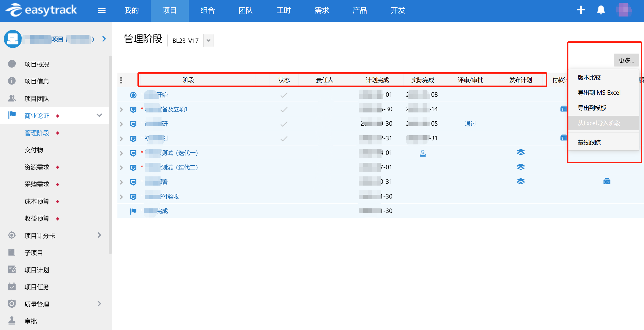Click the stamp icon in 实际完成 column
Image resolution: width=644 pixels, height=330 pixels.
click(423, 153)
